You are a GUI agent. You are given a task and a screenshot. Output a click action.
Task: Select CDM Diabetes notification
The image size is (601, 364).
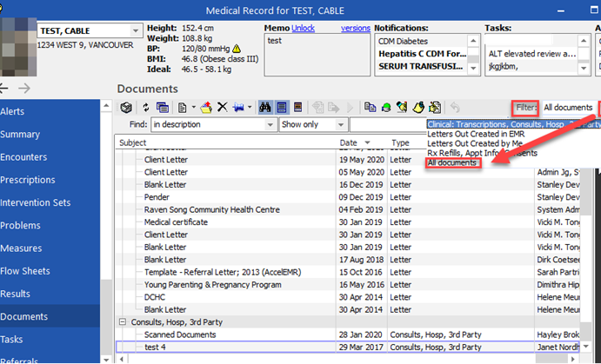[422, 41]
